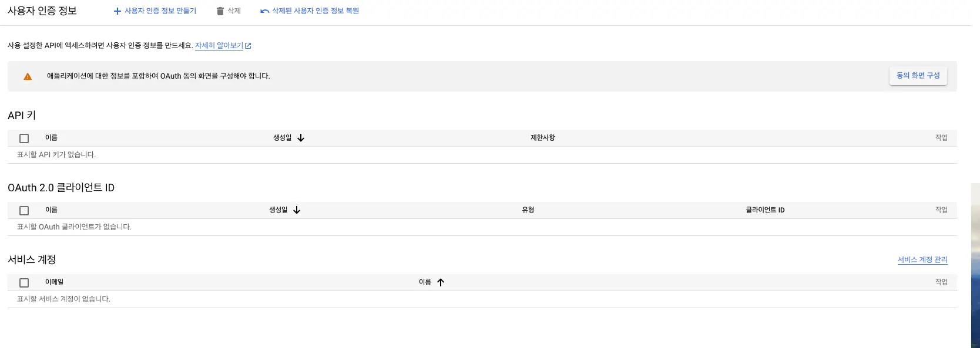
Task: Open the 서비스 계정 관리 link
Action: click(x=922, y=260)
